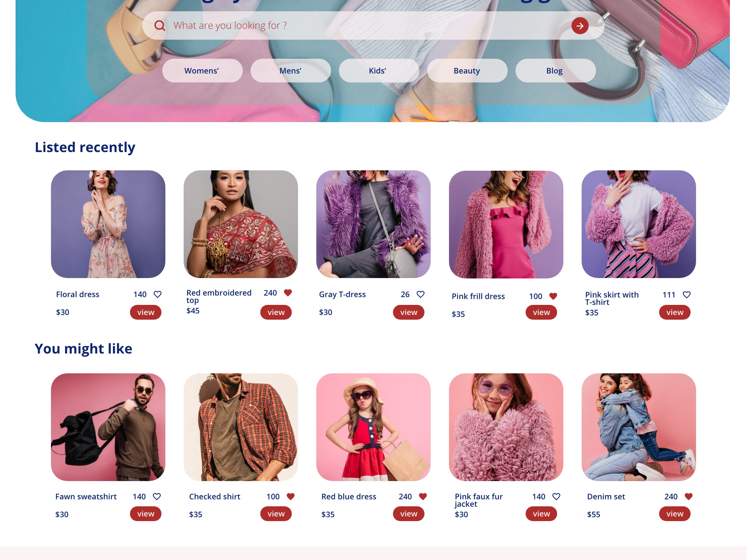
Task: Focus the 'What are you looking for' field
Action: [x=366, y=26]
